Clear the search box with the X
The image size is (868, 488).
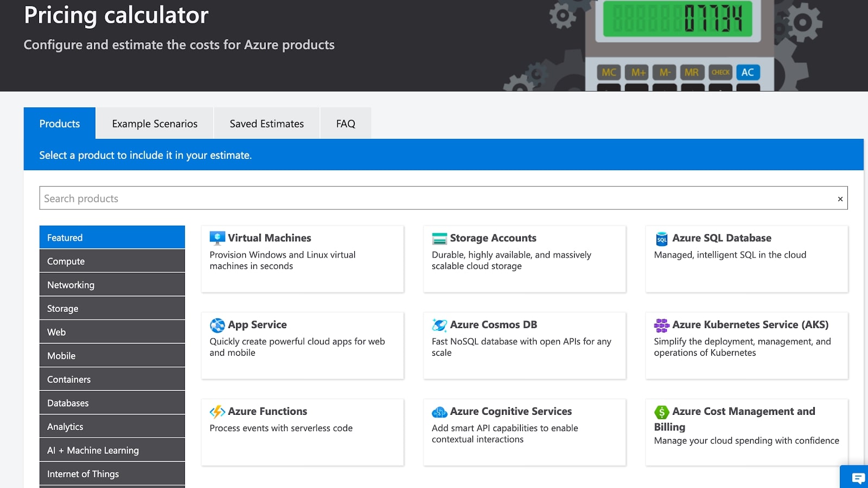(840, 199)
